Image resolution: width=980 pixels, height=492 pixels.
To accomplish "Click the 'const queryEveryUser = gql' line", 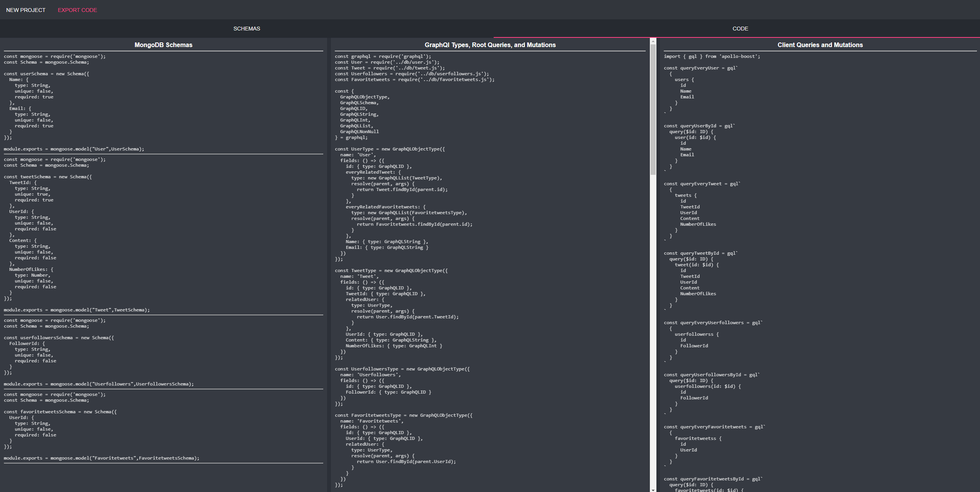I will [x=700, y=68].
